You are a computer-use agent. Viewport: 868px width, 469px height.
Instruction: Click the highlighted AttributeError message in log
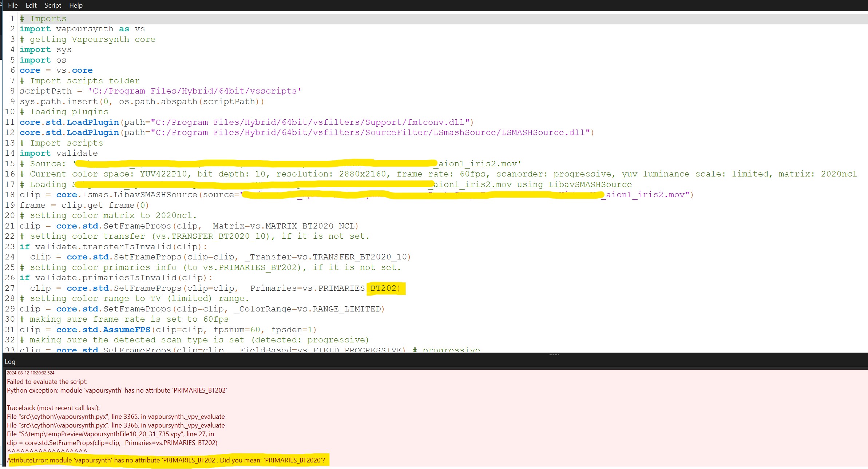coord(166,460)
